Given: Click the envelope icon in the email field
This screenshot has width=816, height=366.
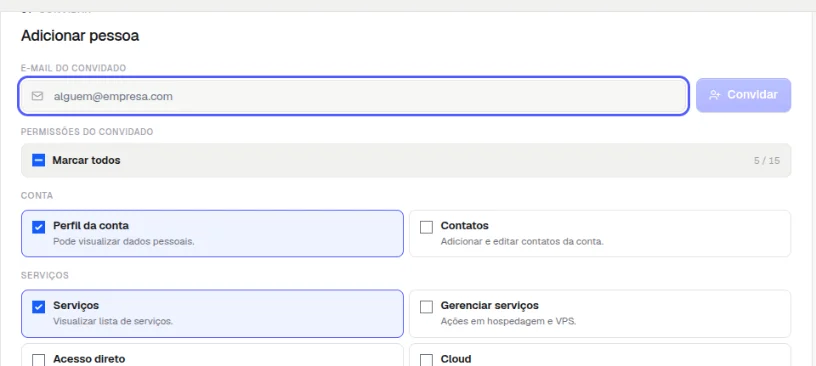Looking at the screenshot, I should click(37, 96).
